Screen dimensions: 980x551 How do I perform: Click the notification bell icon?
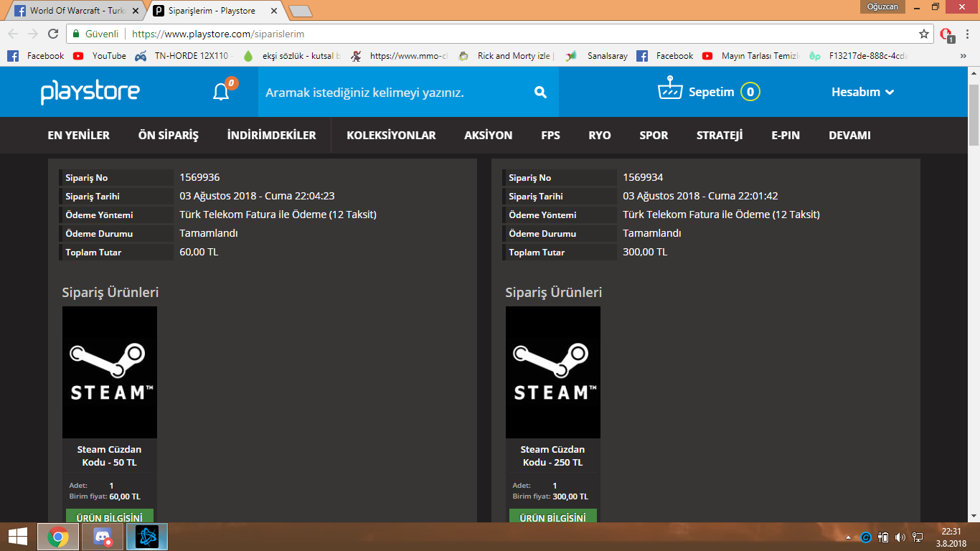(x=221, y=93)
